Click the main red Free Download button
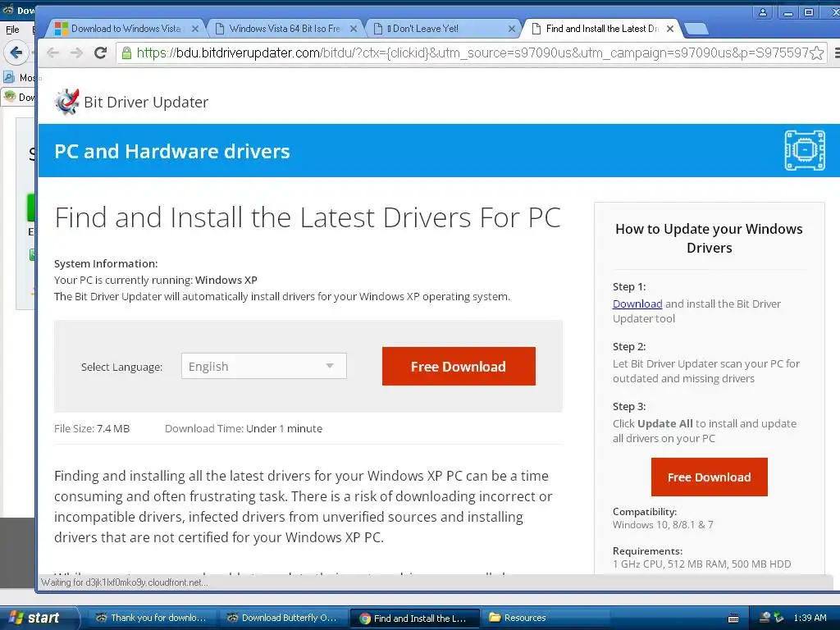 pyautogui.click(x=459, y=367)
